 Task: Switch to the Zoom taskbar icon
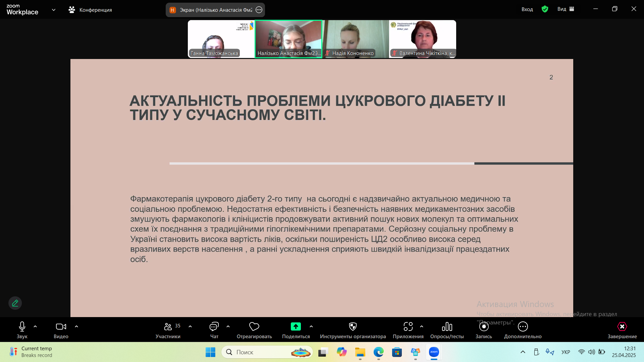(434, 352)
